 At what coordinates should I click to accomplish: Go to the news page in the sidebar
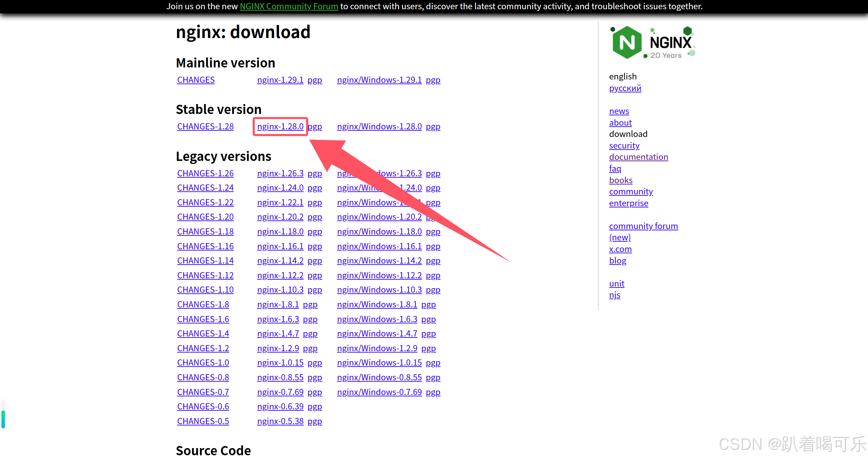(x=619, y=111)
